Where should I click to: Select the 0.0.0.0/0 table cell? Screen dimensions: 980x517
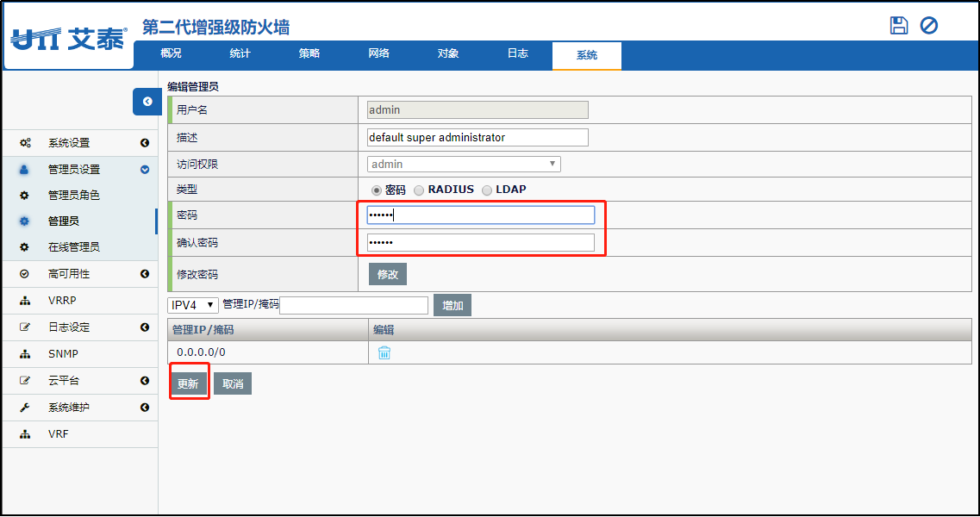(x=268, y=352)
